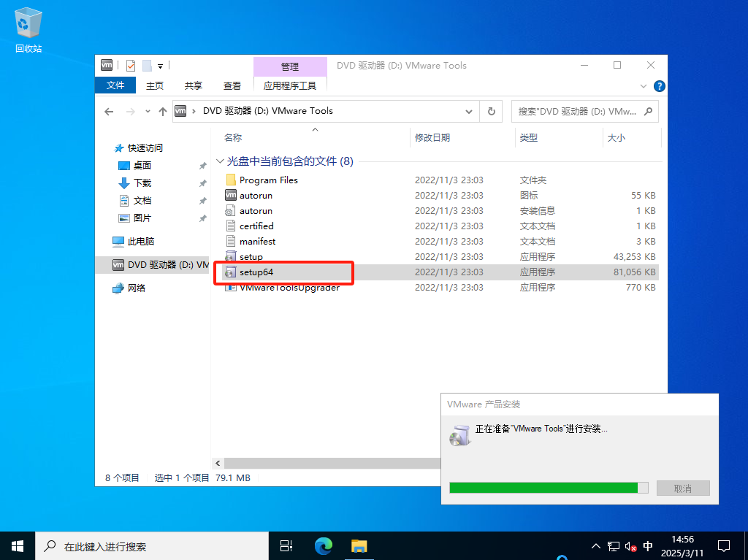Sort by the 大小 column header
The image size is (748, 560).
point(616,138)
